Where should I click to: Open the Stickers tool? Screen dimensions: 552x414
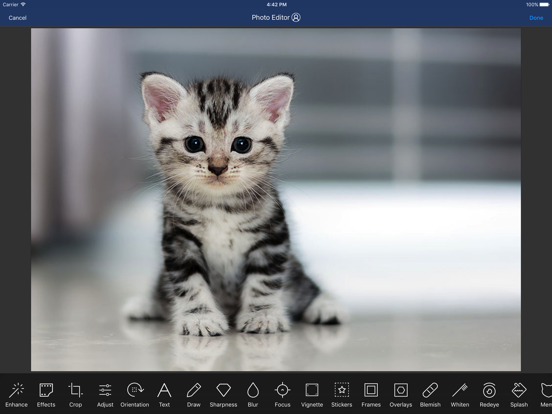coord(341,395)
